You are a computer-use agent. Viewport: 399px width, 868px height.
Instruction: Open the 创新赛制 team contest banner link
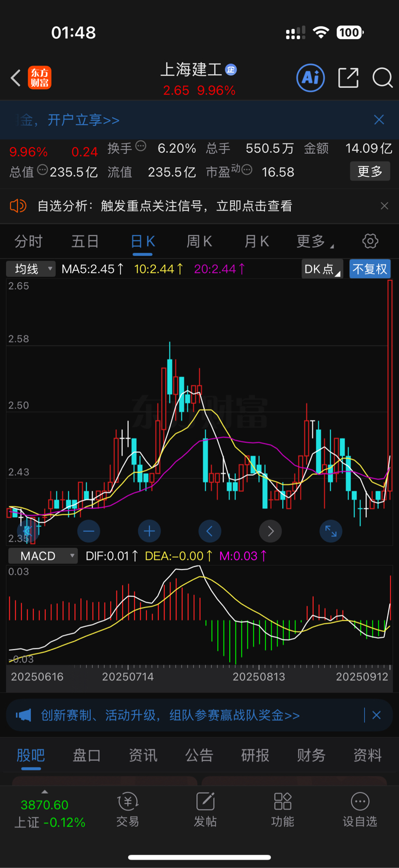point(170,715)
